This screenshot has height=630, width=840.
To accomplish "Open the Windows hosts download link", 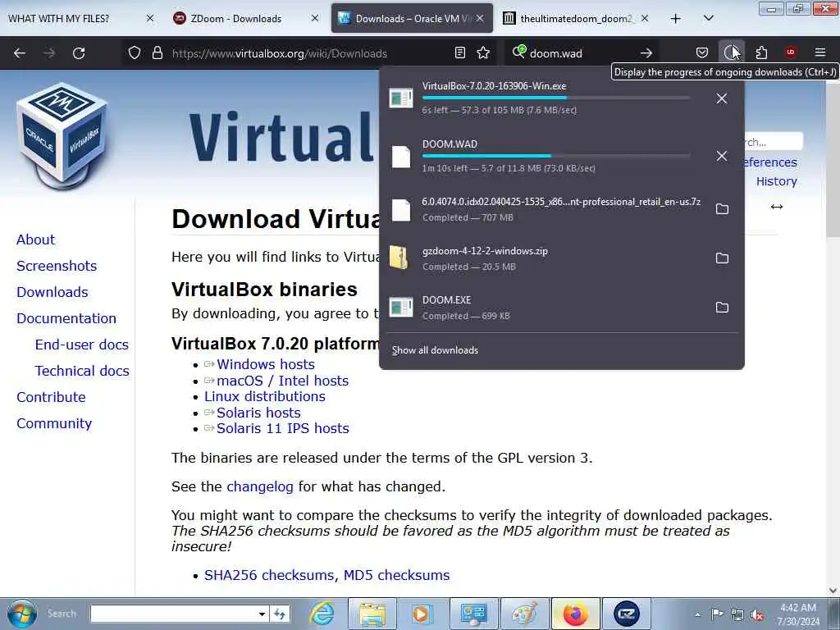I will coord(265,364).
